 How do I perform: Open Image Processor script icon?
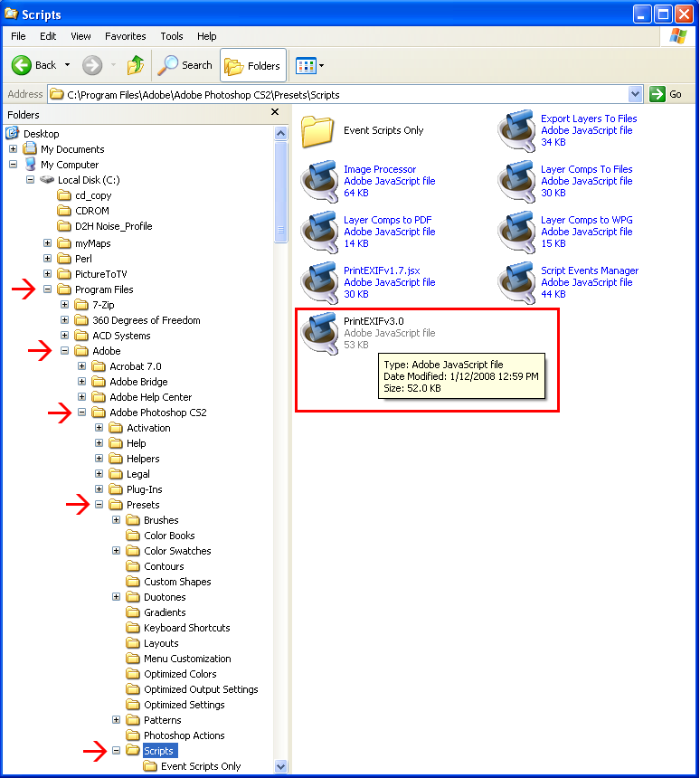click(x=320, y=181)
